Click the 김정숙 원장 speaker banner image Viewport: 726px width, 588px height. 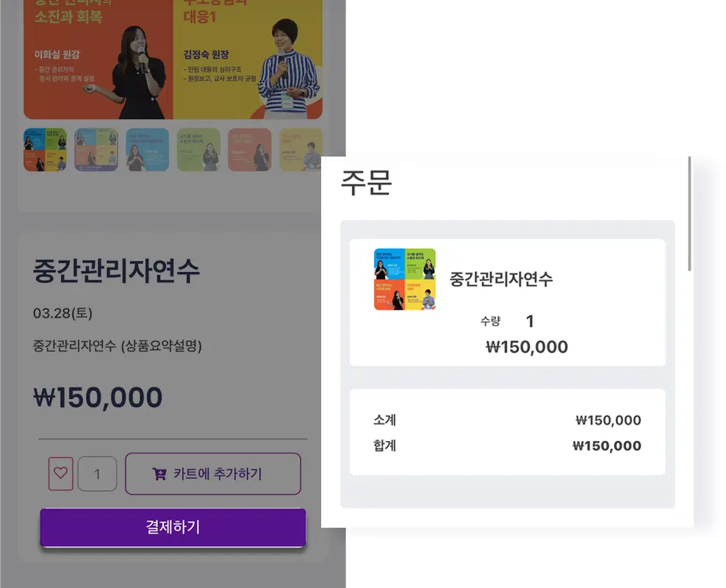tap(248, 59)
